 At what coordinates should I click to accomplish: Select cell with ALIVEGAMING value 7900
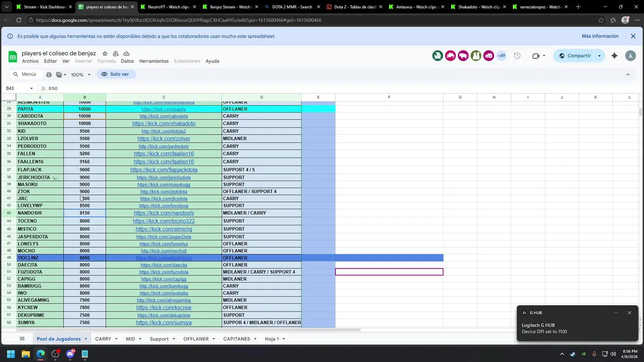point(85,300)
